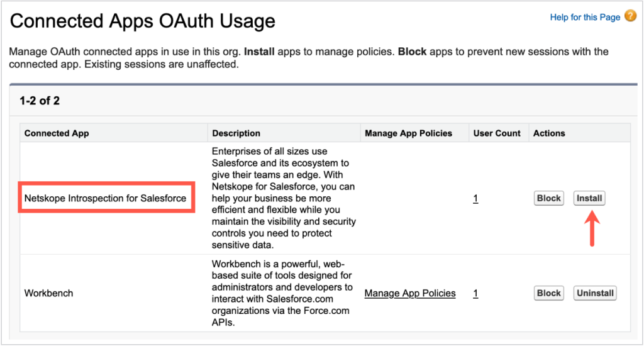Open user count link for Workbench row
Viewport: 644px width, 346px height.
pos(475,293)
